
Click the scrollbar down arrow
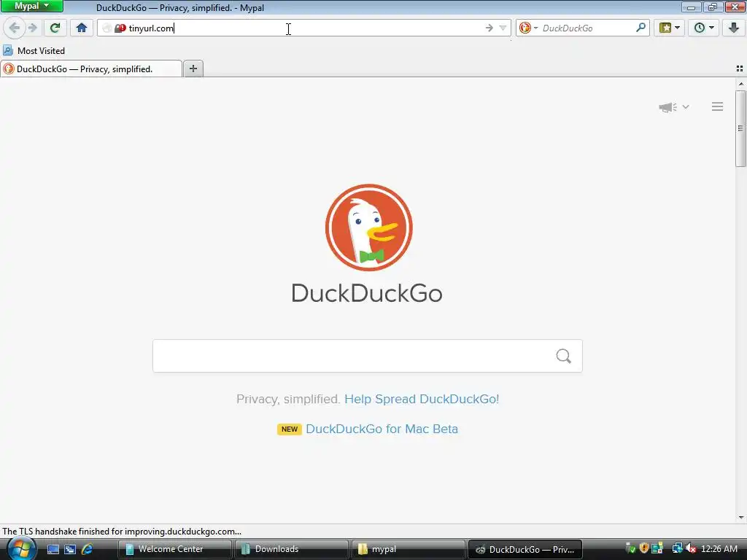pyautogui.click(x=741, y=518)
